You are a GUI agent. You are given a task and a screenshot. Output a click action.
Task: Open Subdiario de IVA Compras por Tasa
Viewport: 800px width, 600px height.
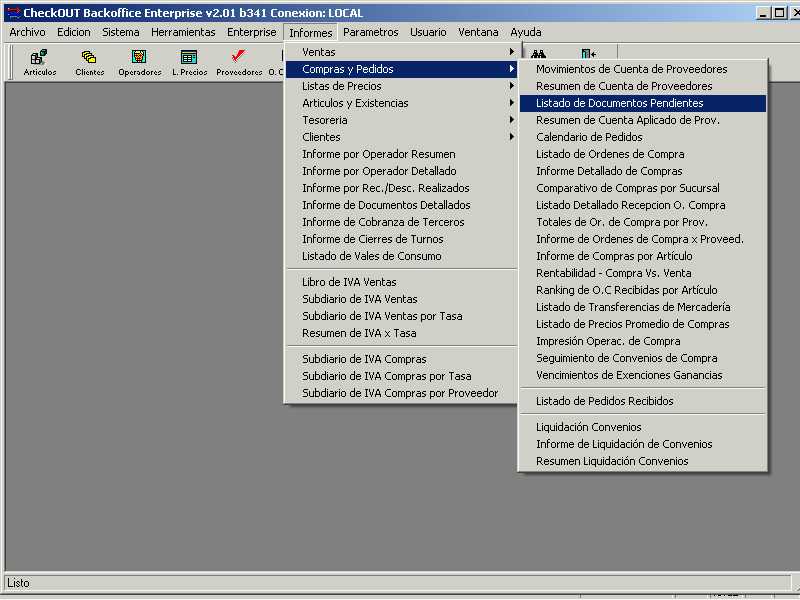point(401,376)
